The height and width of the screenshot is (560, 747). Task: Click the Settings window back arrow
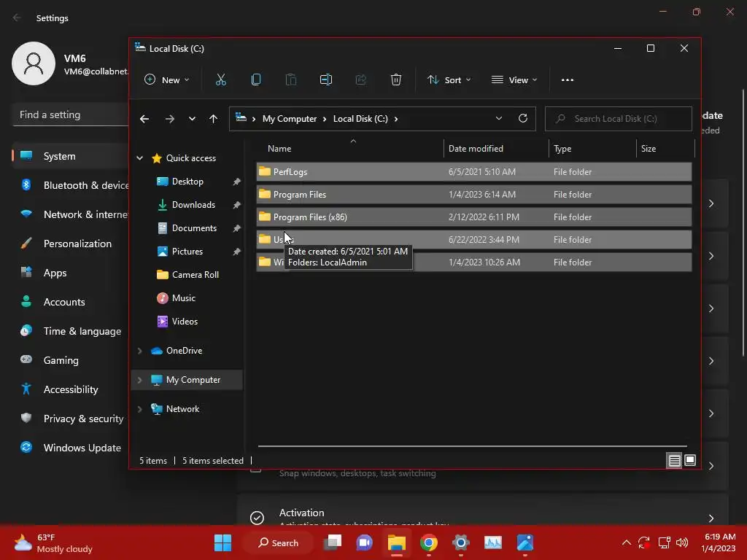17,17
